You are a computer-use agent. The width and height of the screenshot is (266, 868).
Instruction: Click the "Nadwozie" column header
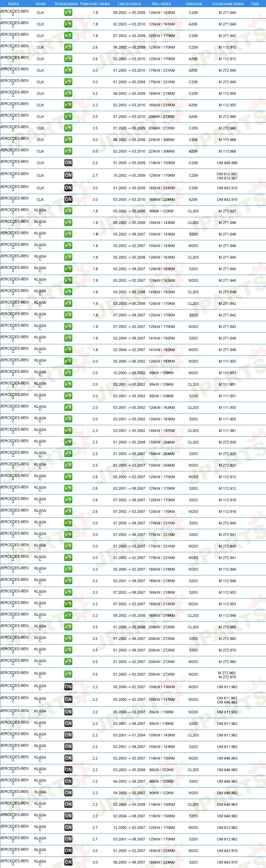[x=194, y=4]
